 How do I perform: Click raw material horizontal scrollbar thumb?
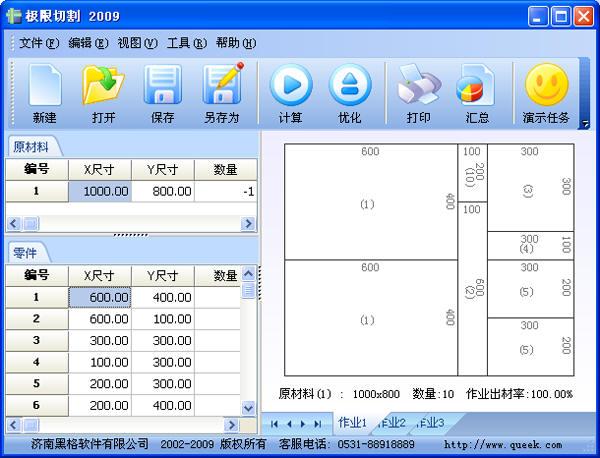pos(31,223)
